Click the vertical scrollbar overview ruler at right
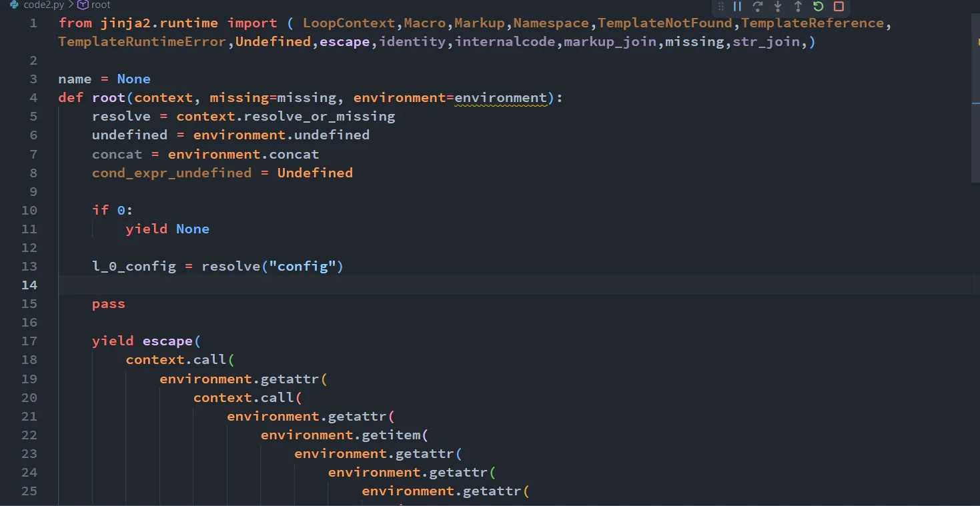This screenshot has height=506, width=980. pyautogui.click(x=975, y=260)
